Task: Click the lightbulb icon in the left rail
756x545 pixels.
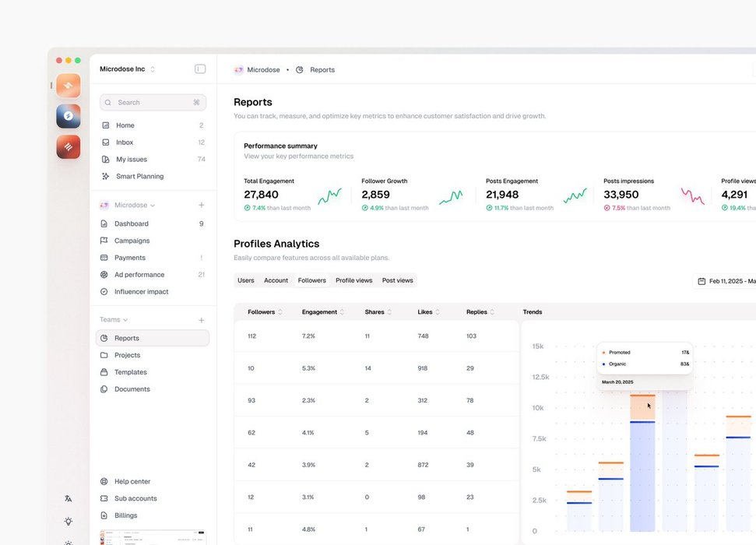Action: pyautogui.click(x=69, y=521)
